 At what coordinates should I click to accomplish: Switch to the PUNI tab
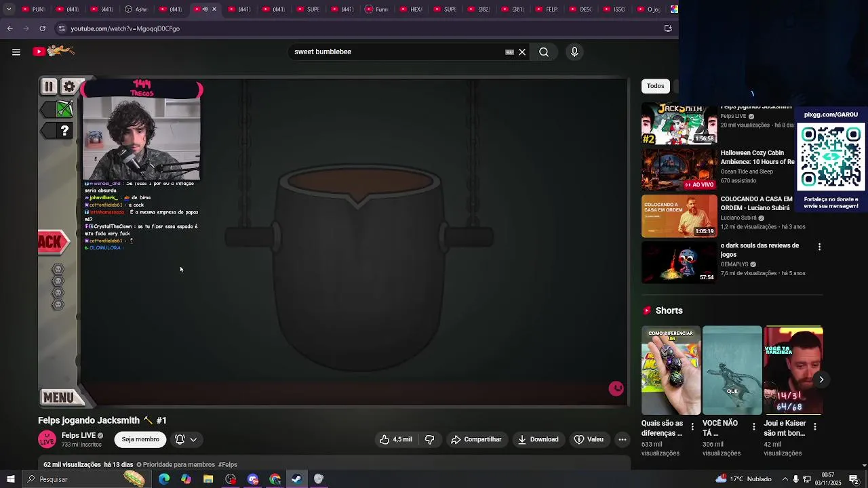33,9
